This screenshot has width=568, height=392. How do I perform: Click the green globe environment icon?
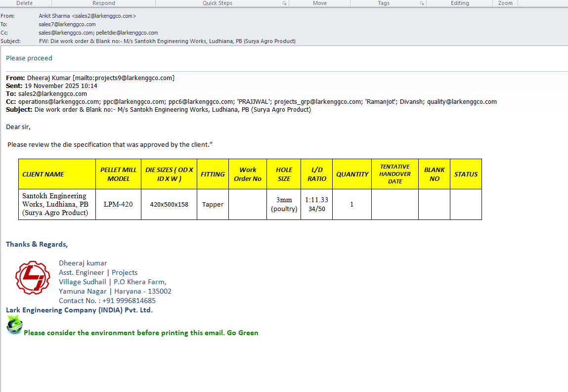coord(14,325)
